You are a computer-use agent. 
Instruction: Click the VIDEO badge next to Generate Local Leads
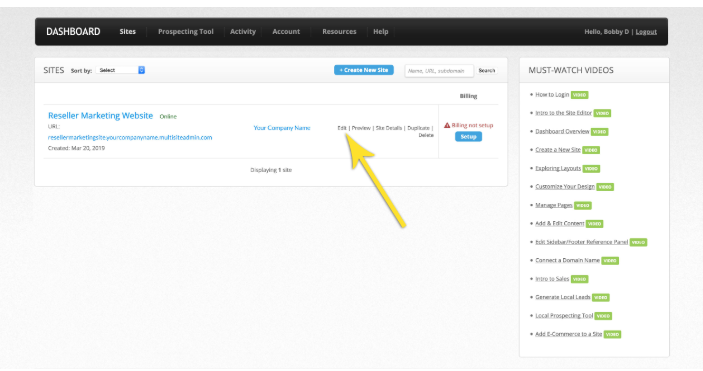coord(601,297)
